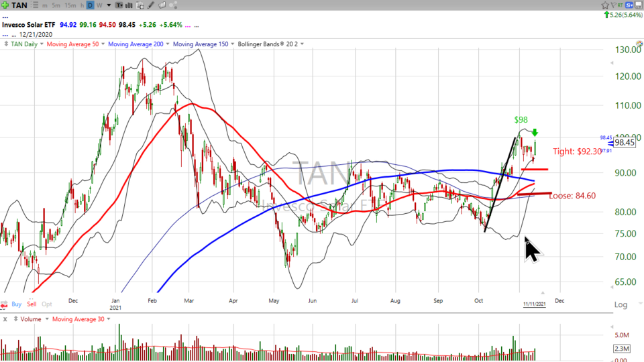Image resolution: width=644 pixels, height=362 pixels.
Task: Flag the symbol using the flag icon
Action: [x=614, y=5]
